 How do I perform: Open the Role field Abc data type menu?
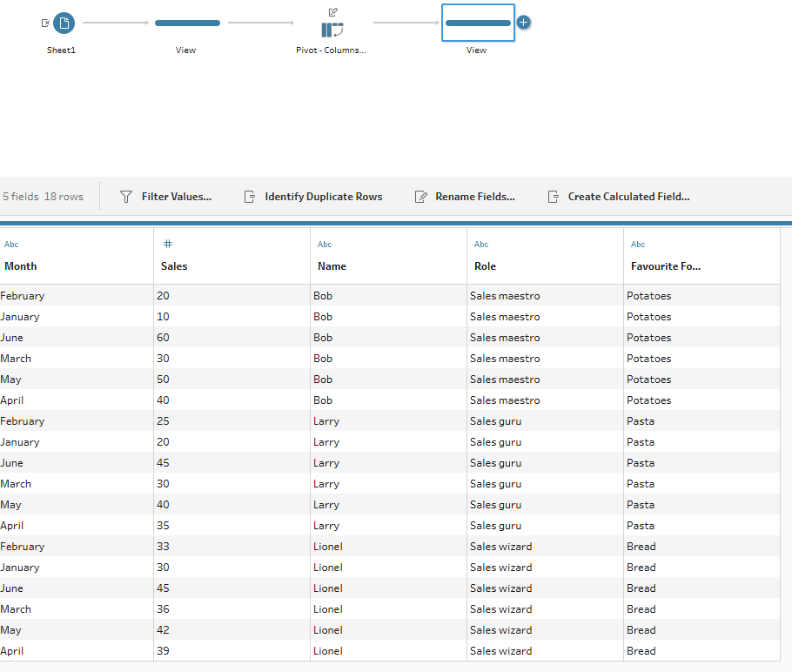point(481,245)
